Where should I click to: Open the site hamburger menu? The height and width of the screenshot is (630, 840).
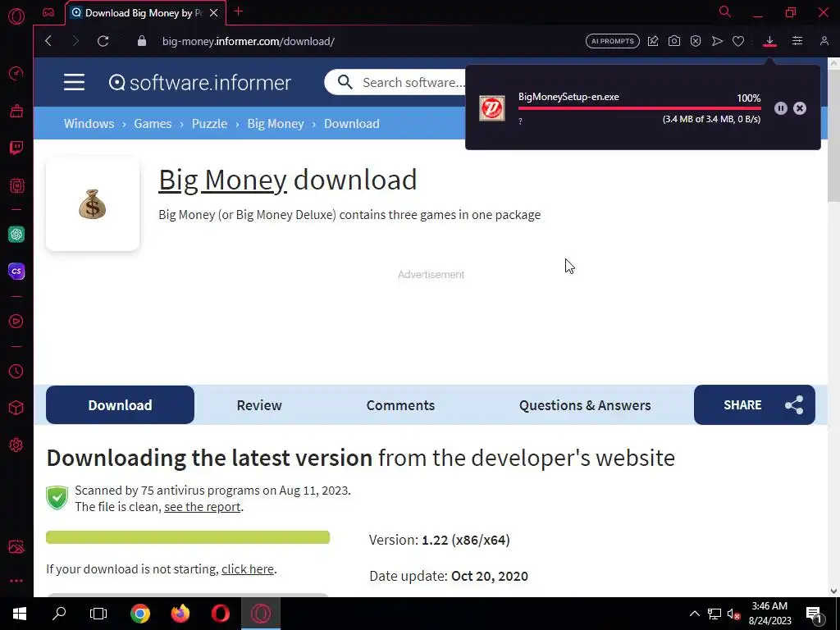tap(74, 82)
